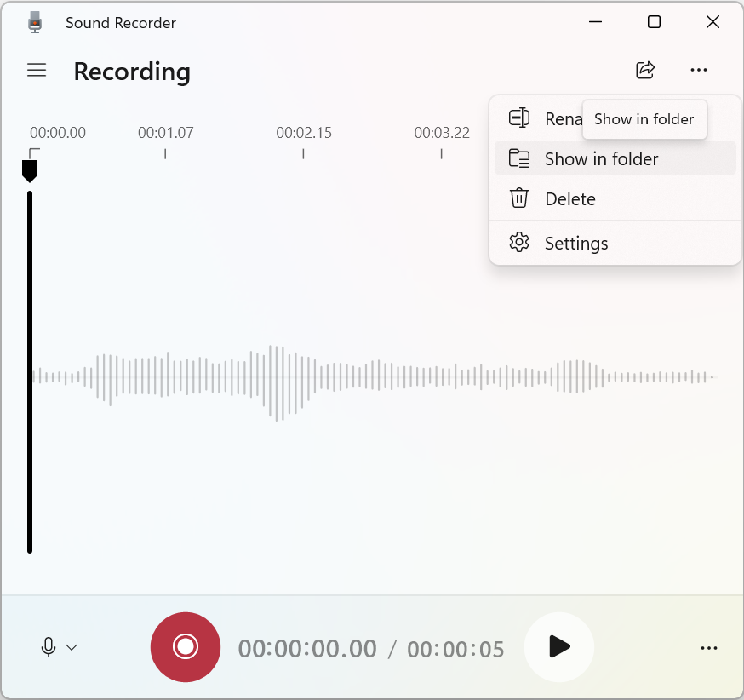Screen dimensions: 744x700
Task: Choose Show in folder menu entry
Action: (615, 158)
